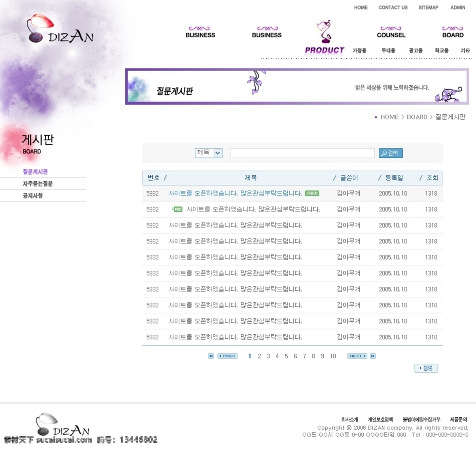Image resolution: width=476 pixels, height=449 pixels.
Task: Open the ADMIN link
Action: tap(458, 8)
